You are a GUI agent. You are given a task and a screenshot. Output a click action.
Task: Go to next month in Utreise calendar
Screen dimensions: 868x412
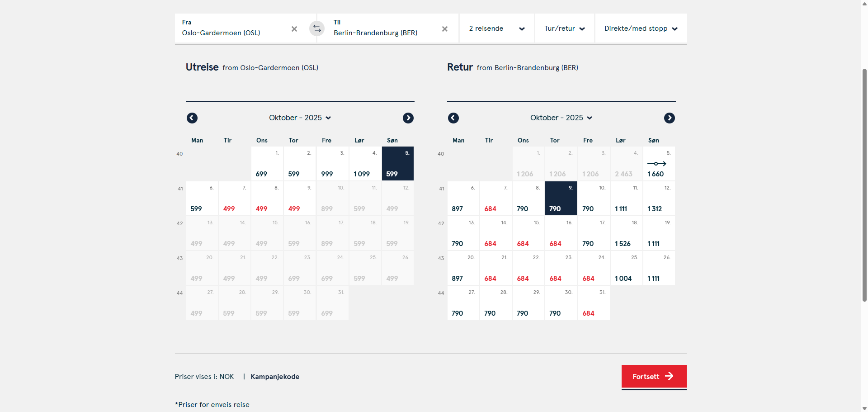(x=408, y=118)
